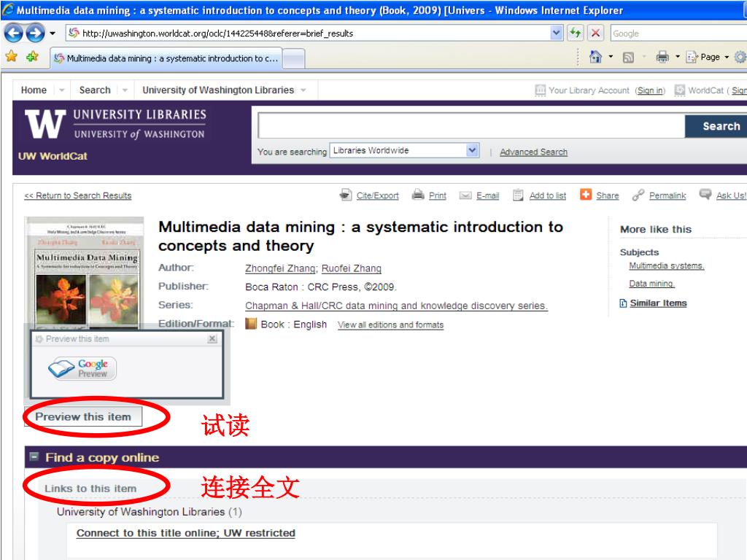Open the Page menu
The image size is (747, 560).
click(x=708, y=57)
